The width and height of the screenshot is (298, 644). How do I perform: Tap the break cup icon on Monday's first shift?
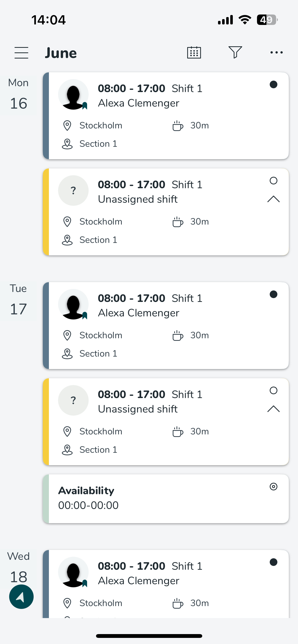coord(178,126)
